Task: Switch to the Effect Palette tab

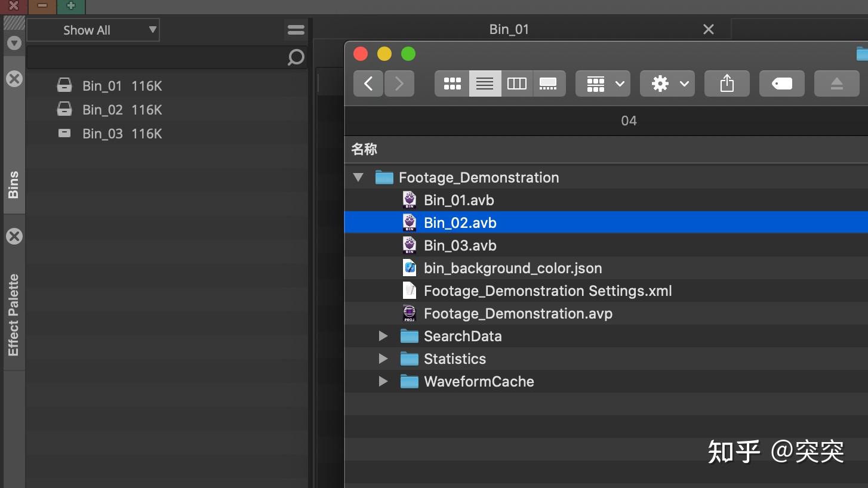Action: [14, 314]
